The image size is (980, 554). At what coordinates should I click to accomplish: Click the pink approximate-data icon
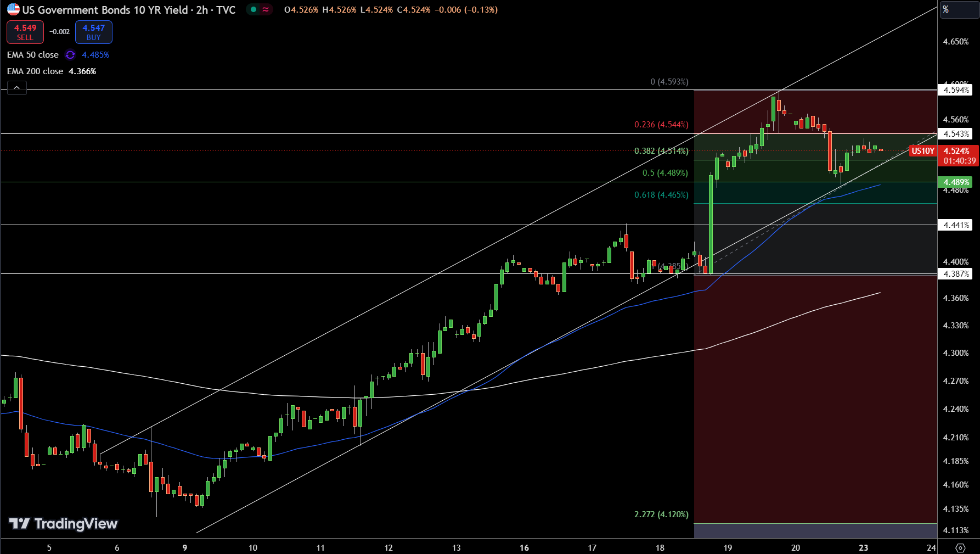pos(266,9)
